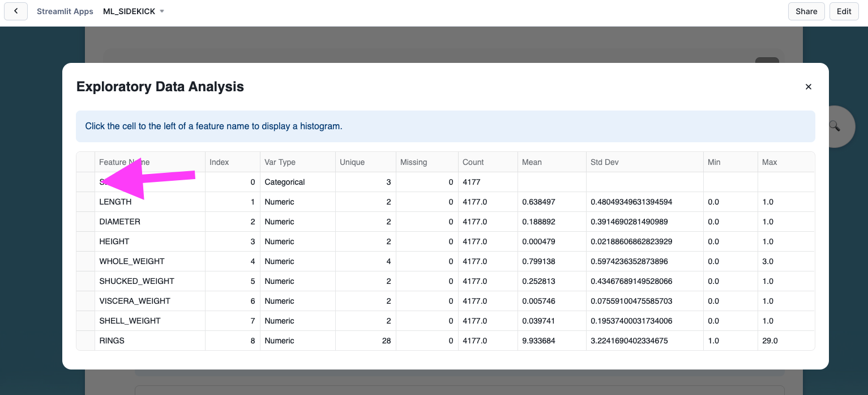
Task: Open the Streamlit Apps breadcrumb link
Action: (65, 11)
